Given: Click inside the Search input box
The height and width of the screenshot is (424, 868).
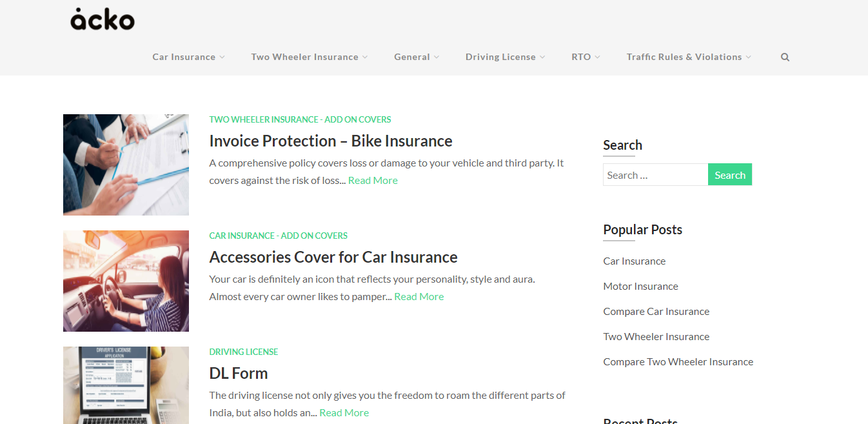Looking at the screenshot, I should click(655, 174).
